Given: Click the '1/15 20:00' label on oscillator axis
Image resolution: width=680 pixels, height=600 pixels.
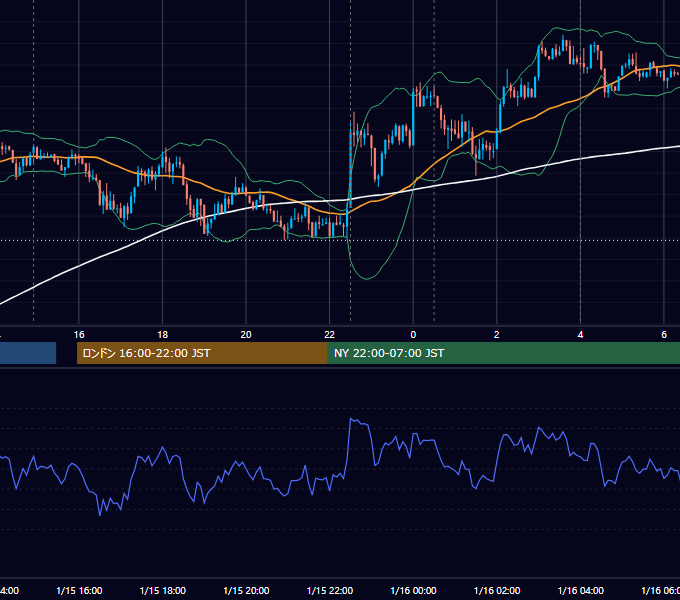Looking at the screenshot, I should point(246,590).
